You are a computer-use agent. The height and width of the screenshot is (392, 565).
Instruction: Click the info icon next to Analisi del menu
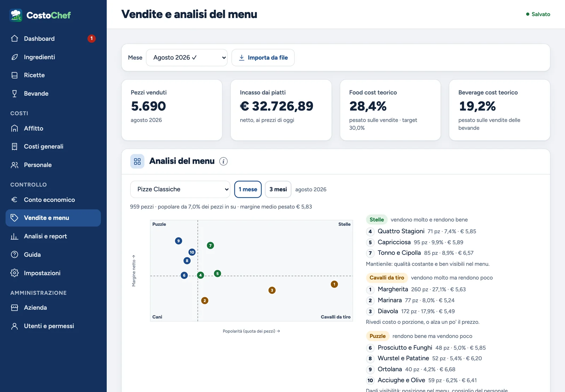[x=223, y=161]
